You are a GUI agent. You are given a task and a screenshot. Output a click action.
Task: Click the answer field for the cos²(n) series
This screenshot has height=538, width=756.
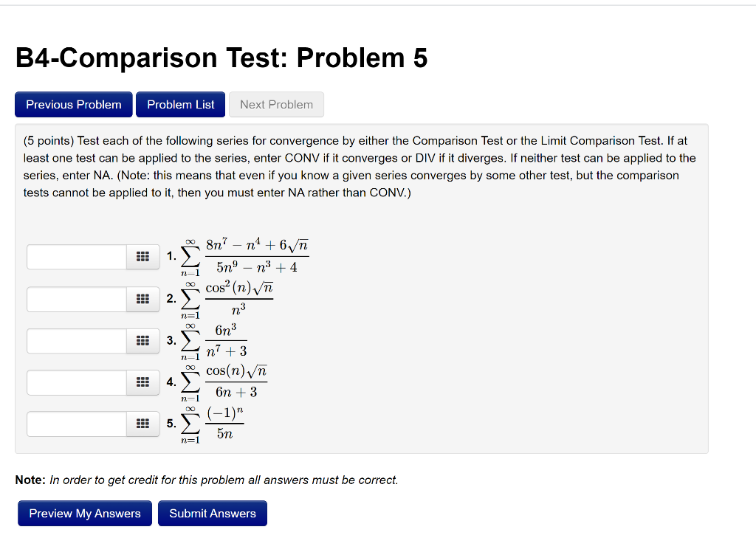point(76,299)
